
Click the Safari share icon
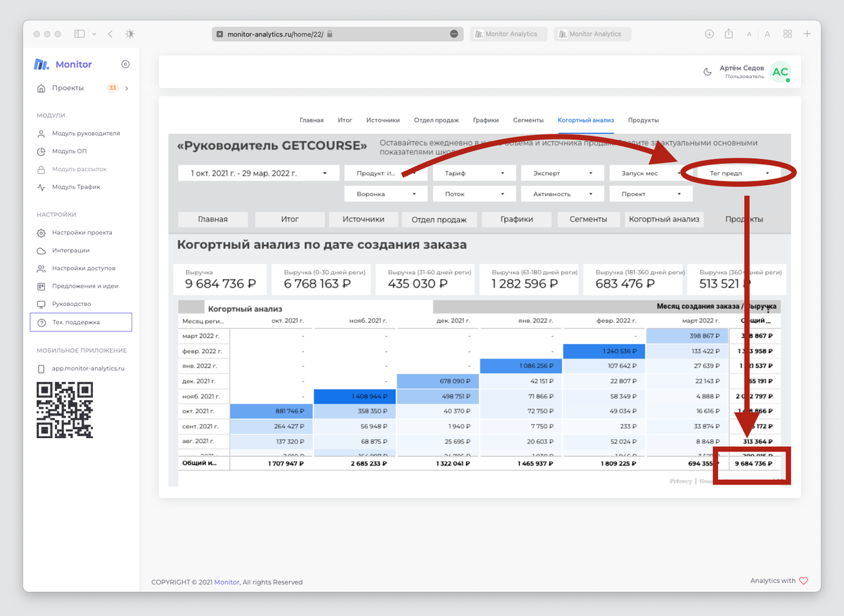tap(729, 34)
